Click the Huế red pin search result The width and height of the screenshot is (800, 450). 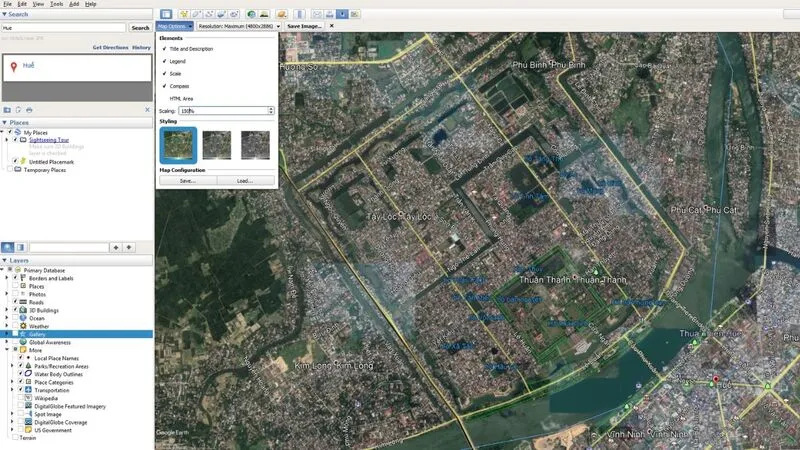[14, 67]
